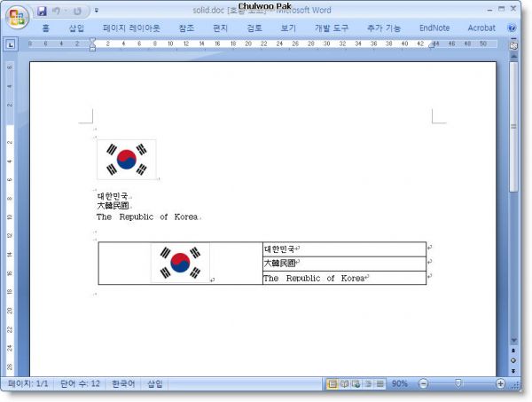Open the 검토 ribbon tab
The height and width of the screenshot is (402, 532).
click(x=254, y=28)
